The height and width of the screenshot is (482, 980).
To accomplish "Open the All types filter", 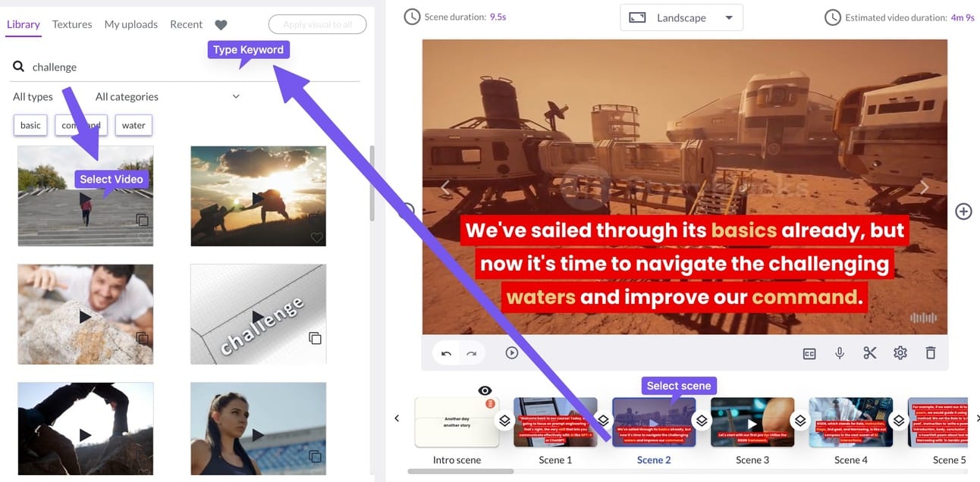I will 33,96.
